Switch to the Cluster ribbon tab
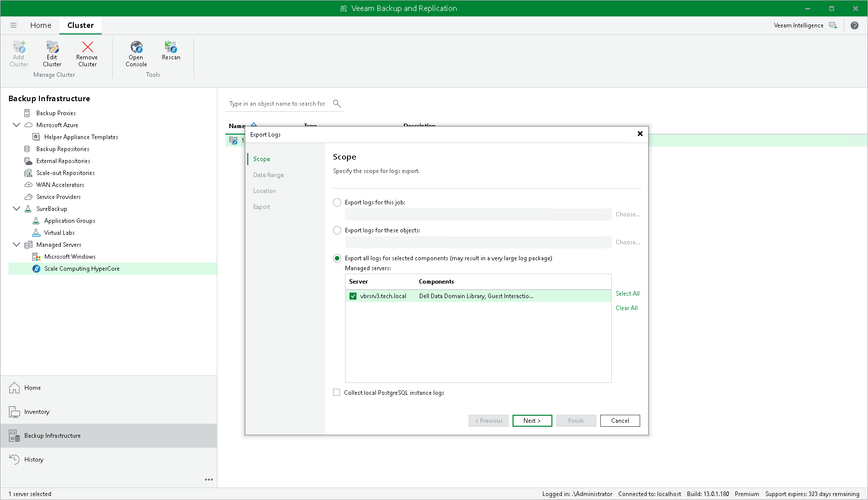This screenshot has height=500, width=868. [x=80, y=25]
